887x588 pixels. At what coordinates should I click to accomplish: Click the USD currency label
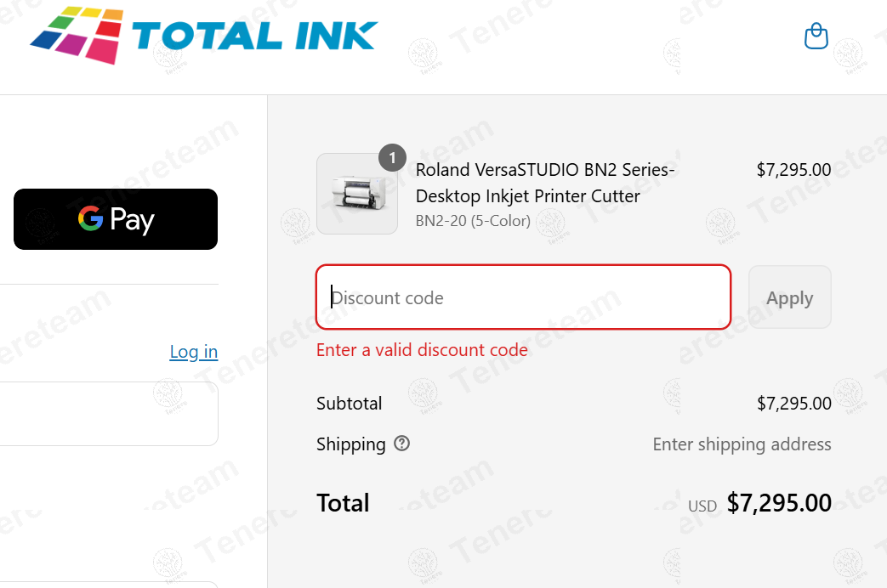point(702,506)
